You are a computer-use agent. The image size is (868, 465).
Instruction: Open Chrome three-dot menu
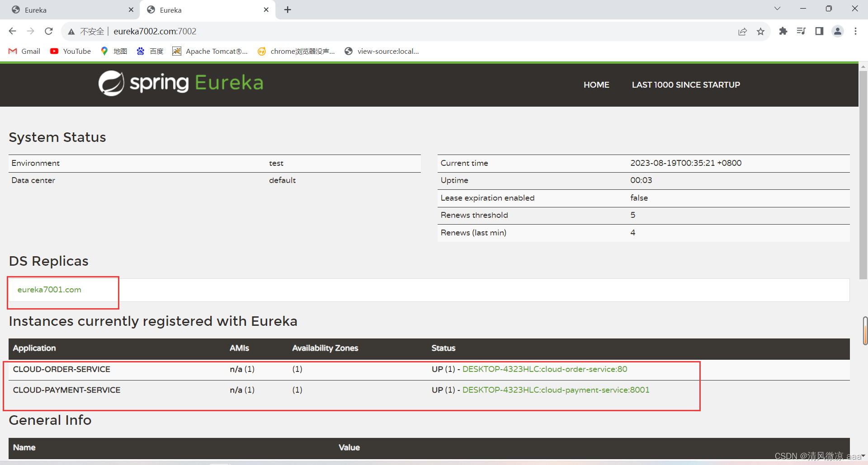855,31
